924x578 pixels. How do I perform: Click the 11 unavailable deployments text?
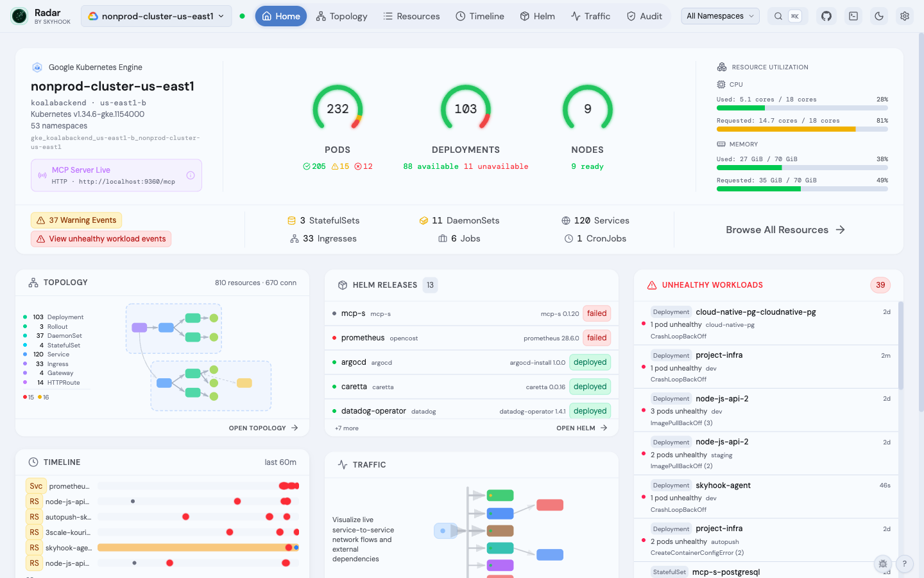point(496,166)
